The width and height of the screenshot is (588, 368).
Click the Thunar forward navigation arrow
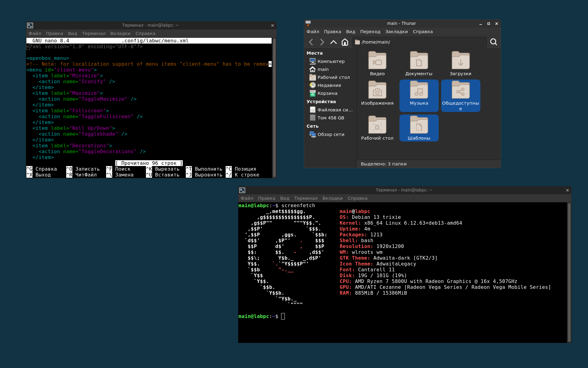point(322,42)
